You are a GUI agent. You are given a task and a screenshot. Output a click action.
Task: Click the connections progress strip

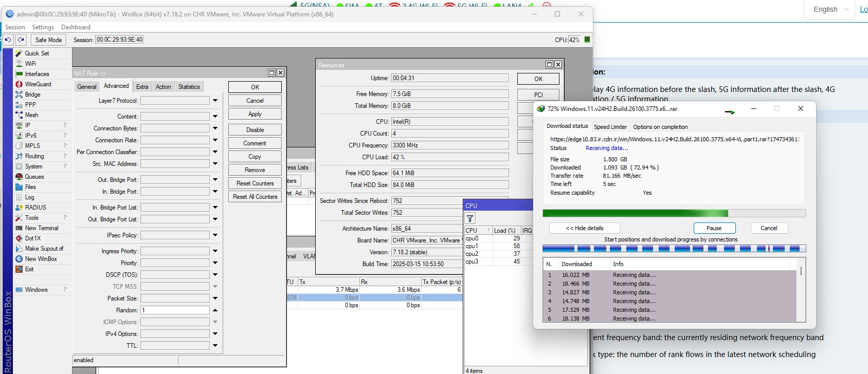pos(674,249)
